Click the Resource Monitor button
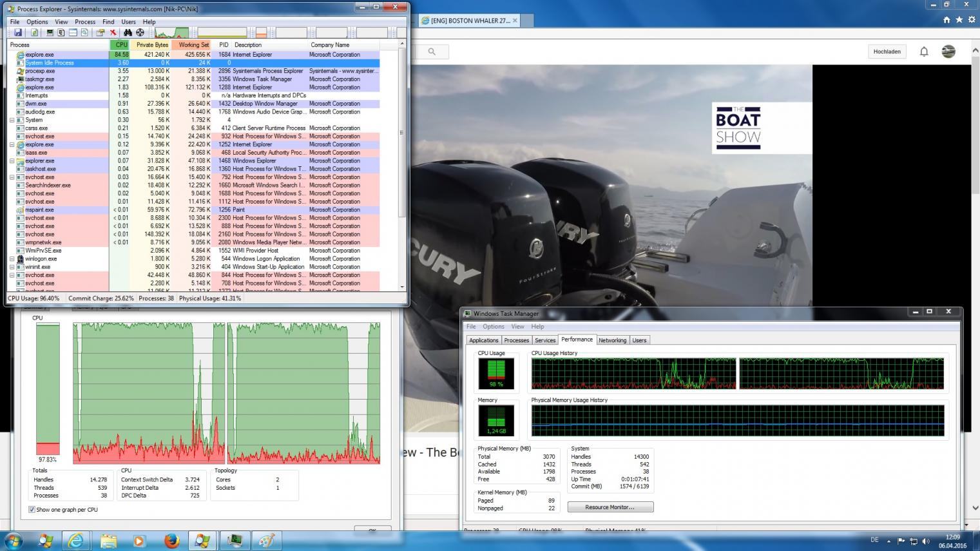Screen dimensions: 980x551 pos(610,507)
